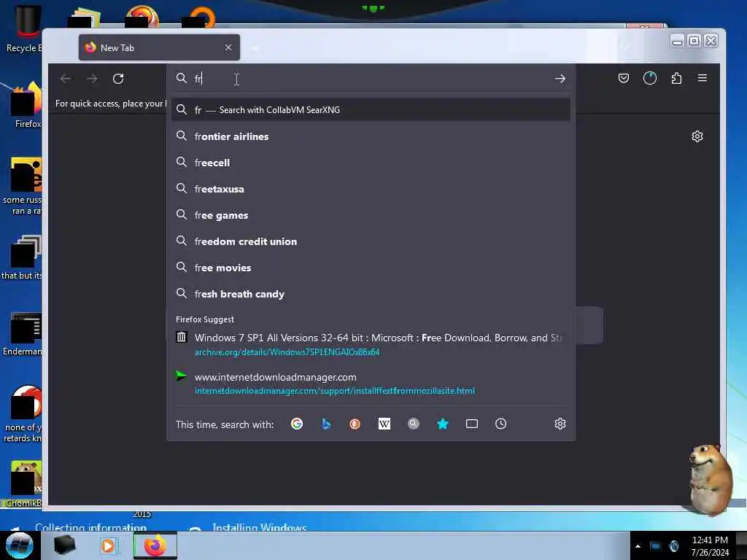Choose the 'free movies' suggestion
This screenshot has width=747, height=560.
point(371,268)
